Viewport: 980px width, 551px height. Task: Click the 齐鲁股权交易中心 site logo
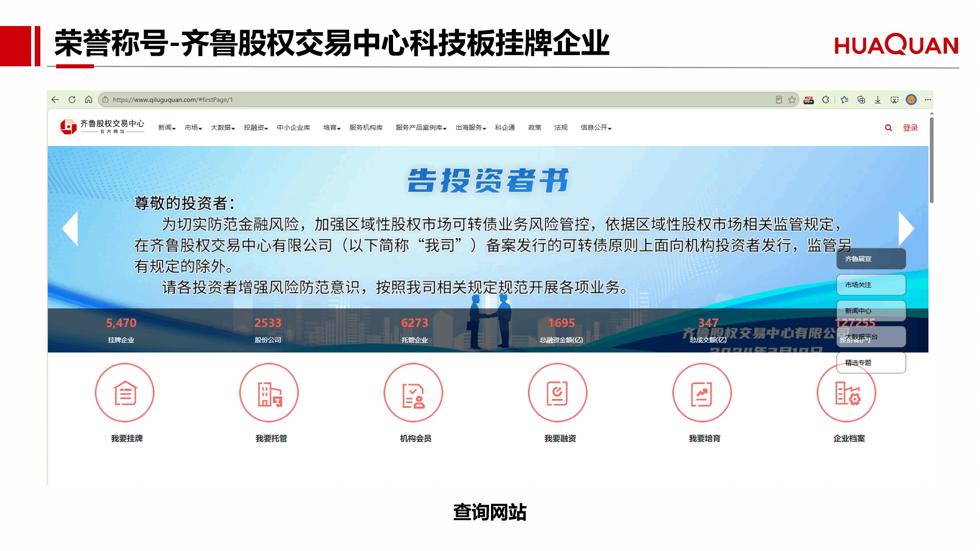(102, 127)
